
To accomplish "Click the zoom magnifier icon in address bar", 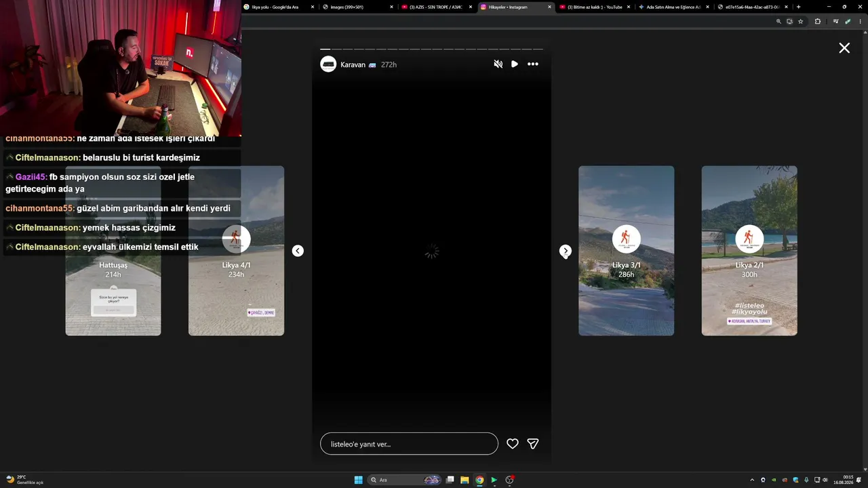I will [x=778, y=22].
